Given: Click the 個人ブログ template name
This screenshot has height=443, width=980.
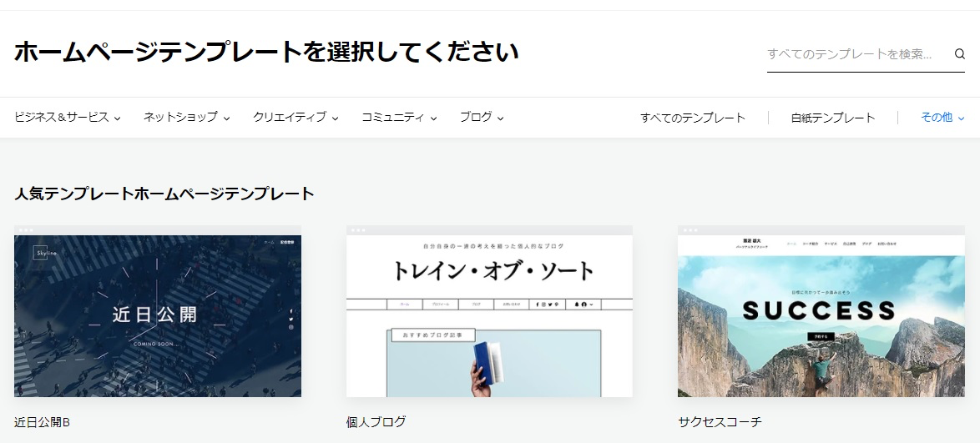Looking at the screenshot, I should 376,422.
